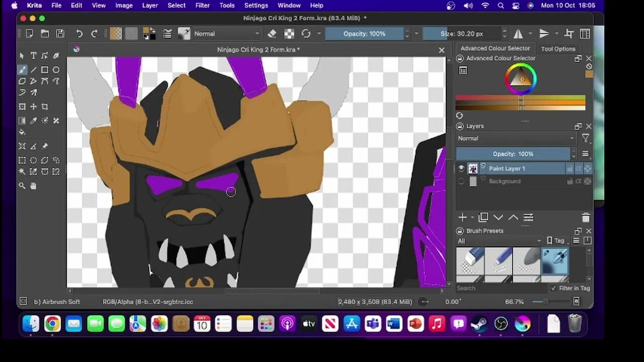Duplicate the current layer
The image size is (644, 362).
[x=484, y=217]
